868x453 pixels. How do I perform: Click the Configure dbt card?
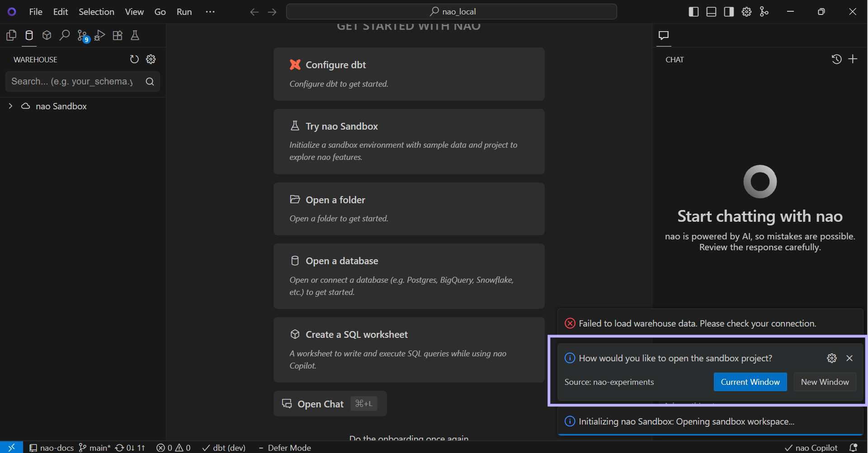tap(409, 74)
